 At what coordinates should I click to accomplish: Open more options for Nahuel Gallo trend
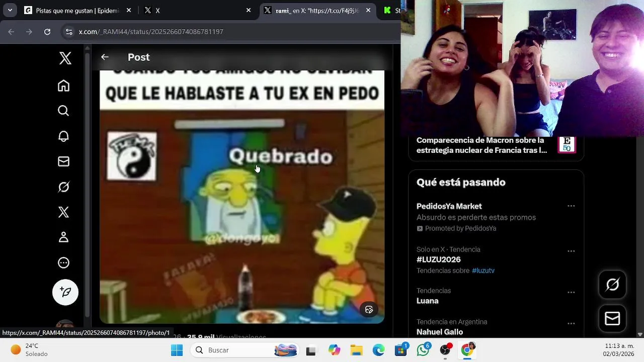pos(571,324)
